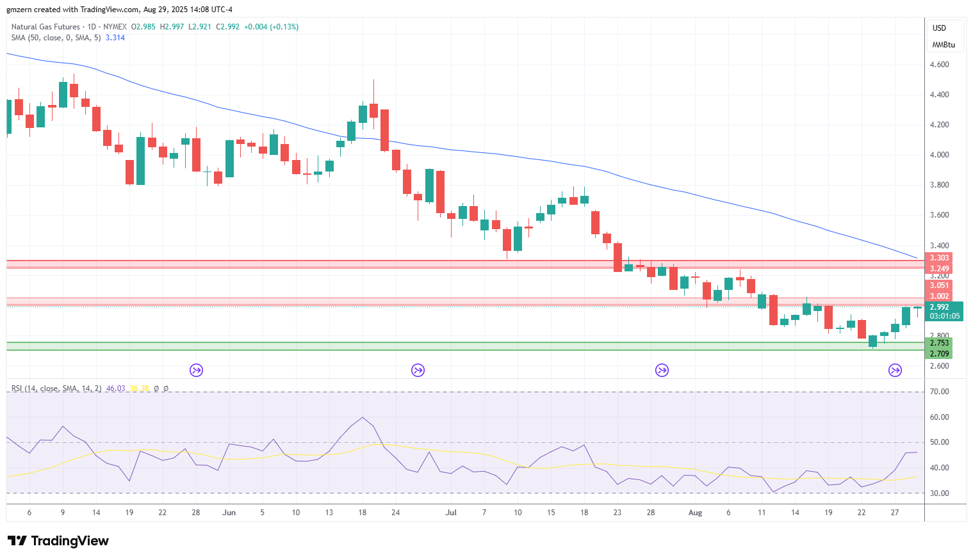Click the TradingView logo at the bottom
The image size is (973, 560).
pos(58,541)
